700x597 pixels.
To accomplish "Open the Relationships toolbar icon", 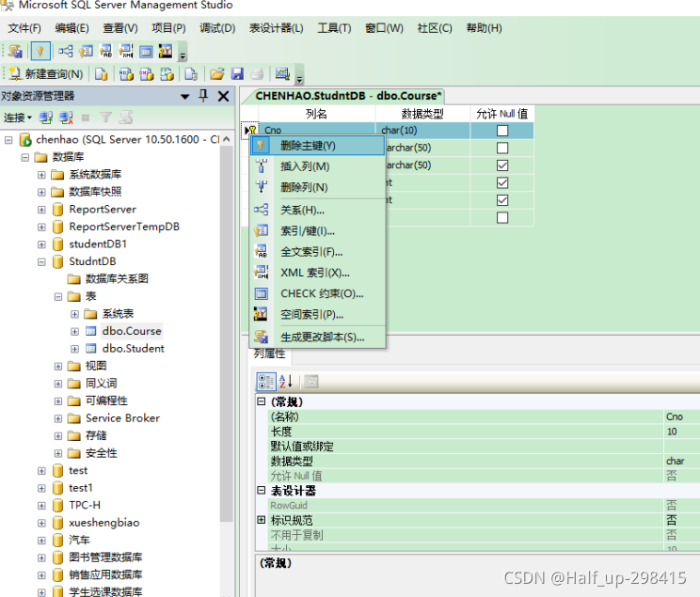I will click(66, 52).
